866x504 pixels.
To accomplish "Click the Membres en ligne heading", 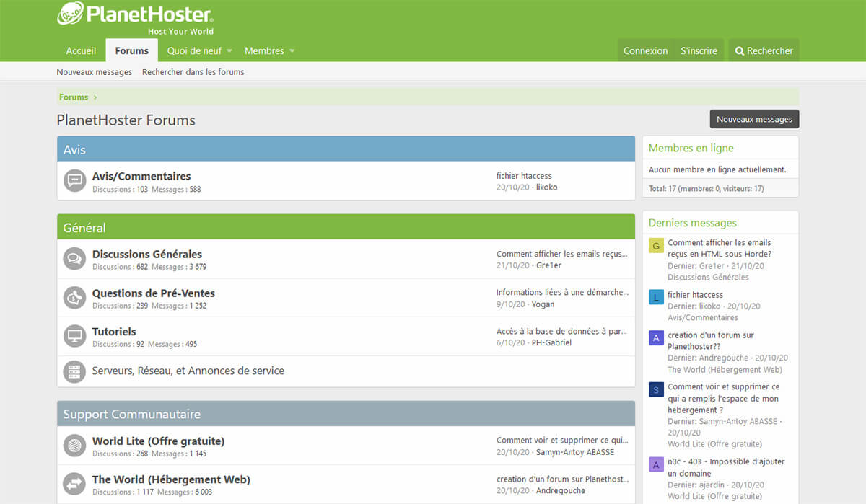I will [691, 148].
